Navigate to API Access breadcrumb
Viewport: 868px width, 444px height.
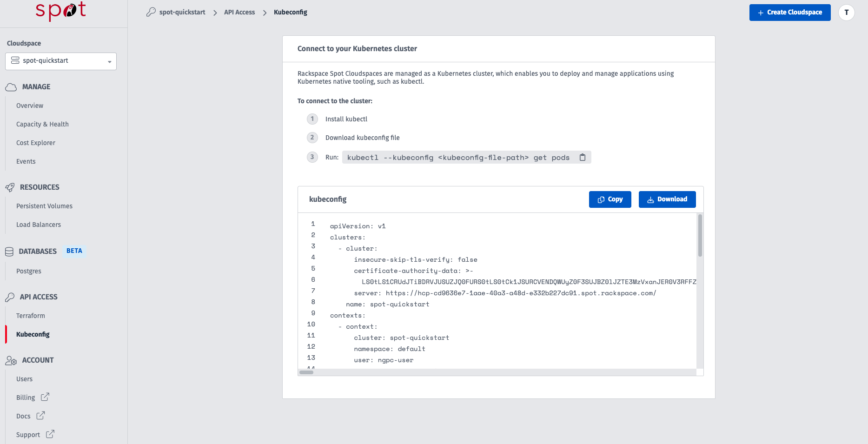pos(239,13)
